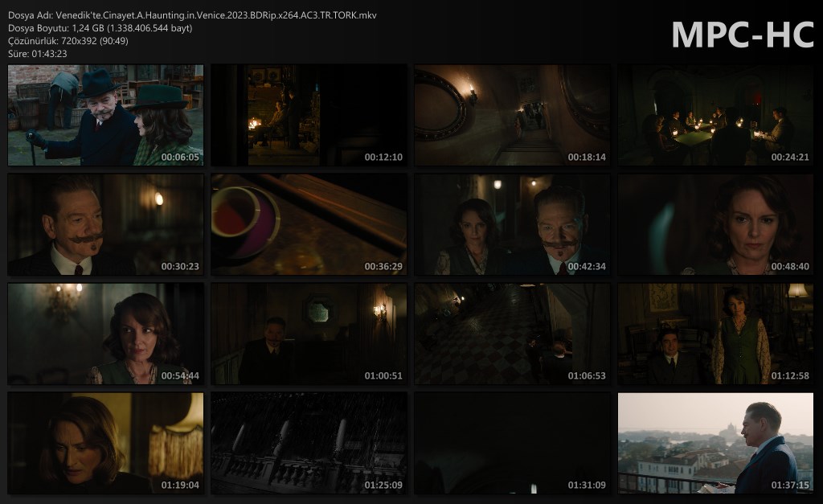Open the frame stamped 01:19:04
The image size is (823, 504).
(x=105, y=443)
